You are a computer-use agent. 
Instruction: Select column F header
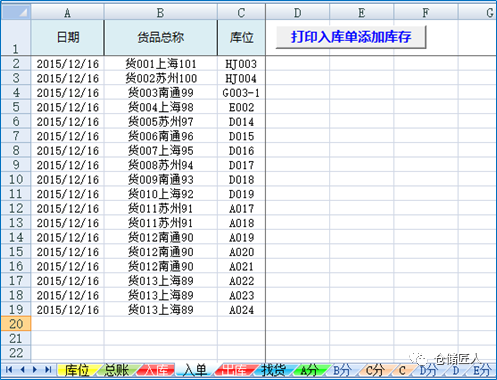pos(426,13)
